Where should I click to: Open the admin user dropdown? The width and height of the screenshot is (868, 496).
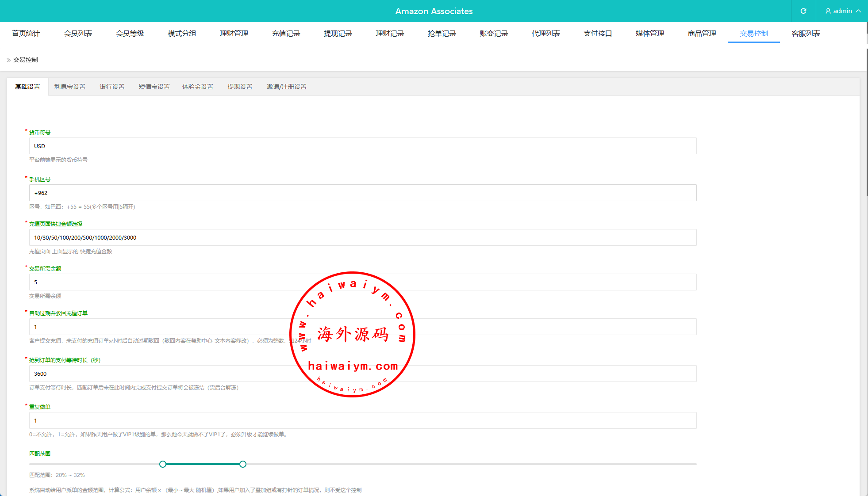pos(843,11)
